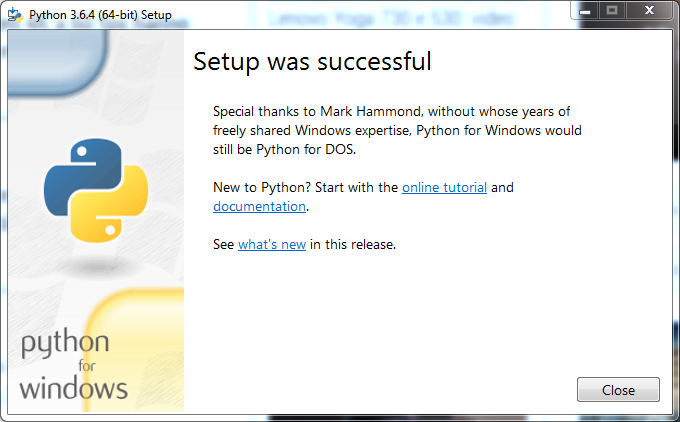Click the Close button to finish setup
Viewport: 680px width, 422px height.
pyautogui.click(x=618, y=389)
